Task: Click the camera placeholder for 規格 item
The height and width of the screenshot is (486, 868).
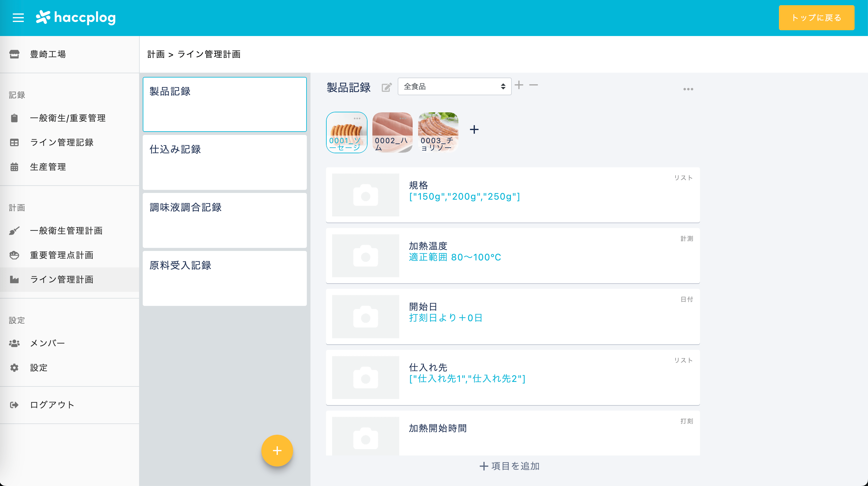Action: (x=366, y=195)
